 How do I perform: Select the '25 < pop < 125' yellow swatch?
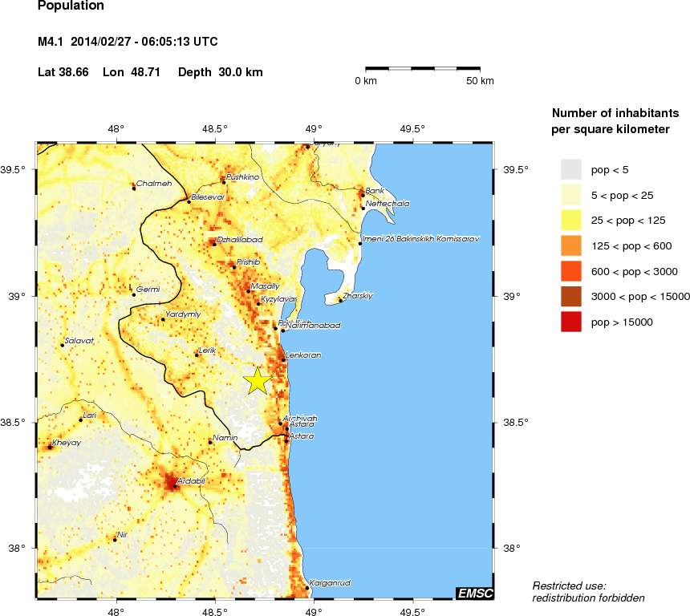[570, 220]
